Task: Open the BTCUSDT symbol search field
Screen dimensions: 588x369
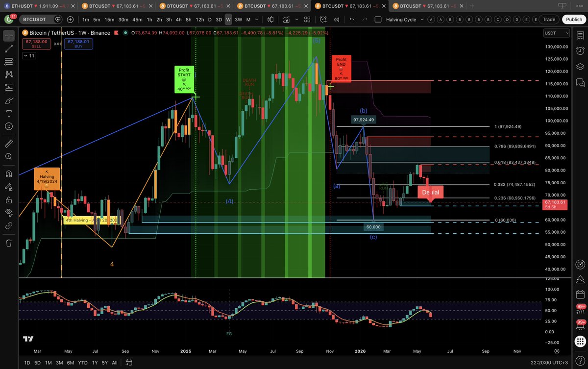Action: point(40,20)
